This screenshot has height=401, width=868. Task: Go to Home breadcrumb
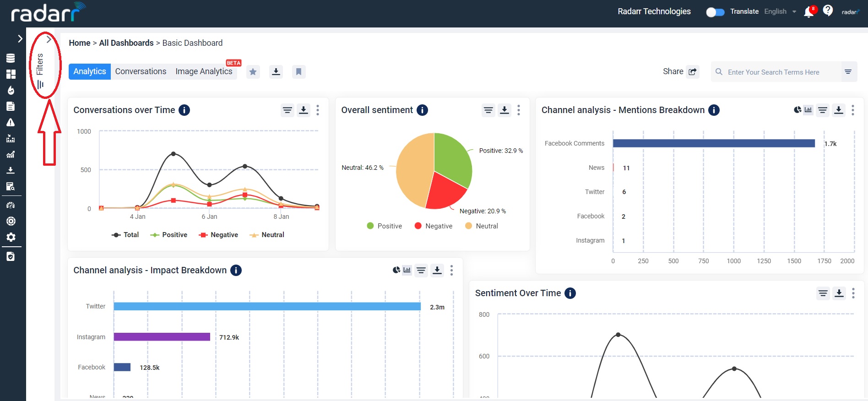tap(80, 43)
